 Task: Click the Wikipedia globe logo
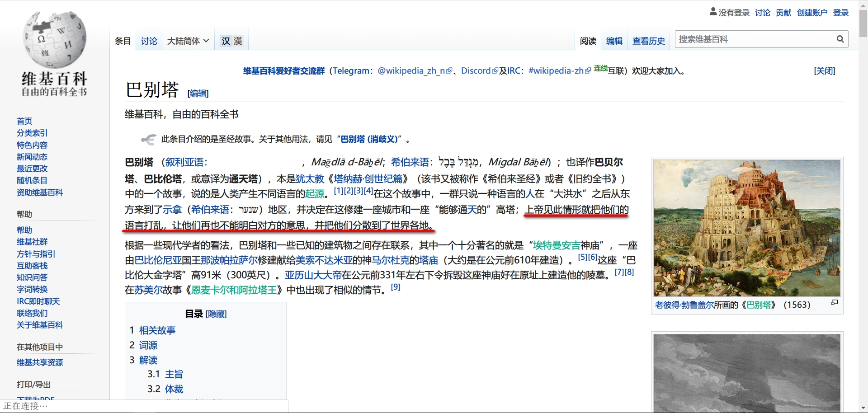point(54,40)
